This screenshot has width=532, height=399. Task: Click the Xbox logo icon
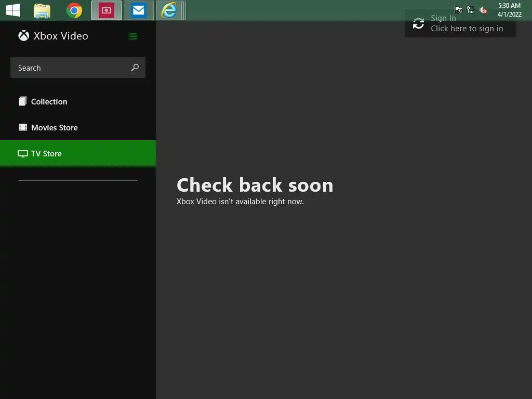pyautogui.click(x=23, y=36)
